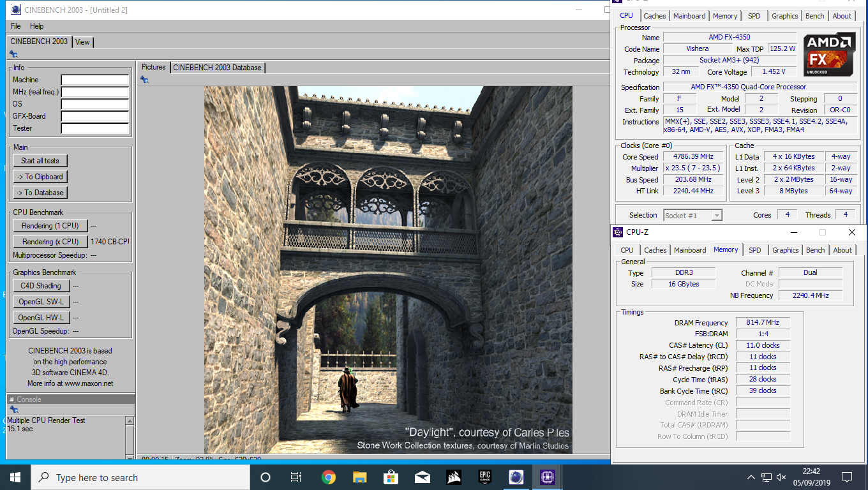Switch to Bench tab in lower CPU-Z window
The width and height of the screenshot is (868, 490).
click(x=816, y=250)
